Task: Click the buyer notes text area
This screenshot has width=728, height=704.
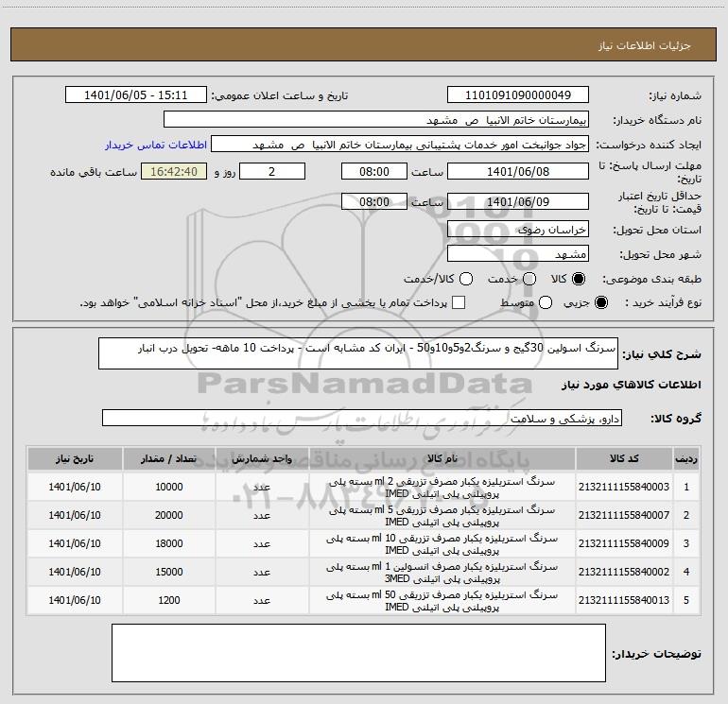Action: point(358,653)
